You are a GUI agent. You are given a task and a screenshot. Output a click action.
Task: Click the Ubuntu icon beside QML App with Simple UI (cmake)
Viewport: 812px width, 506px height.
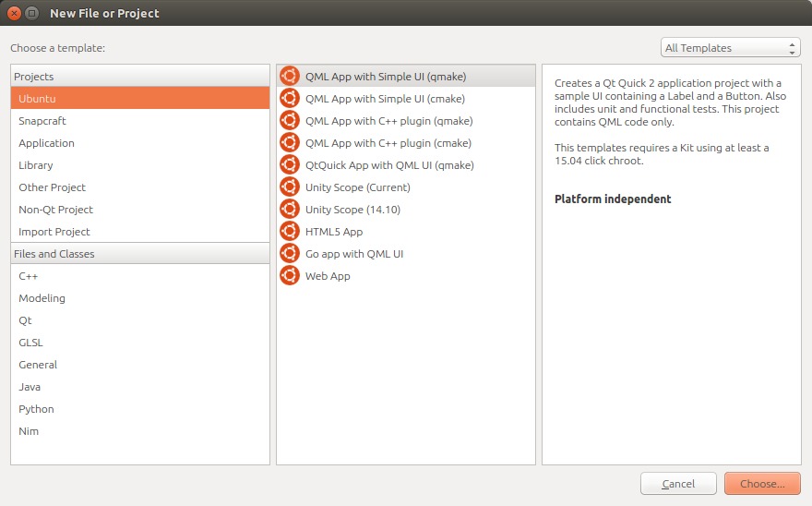click(290, 99)
